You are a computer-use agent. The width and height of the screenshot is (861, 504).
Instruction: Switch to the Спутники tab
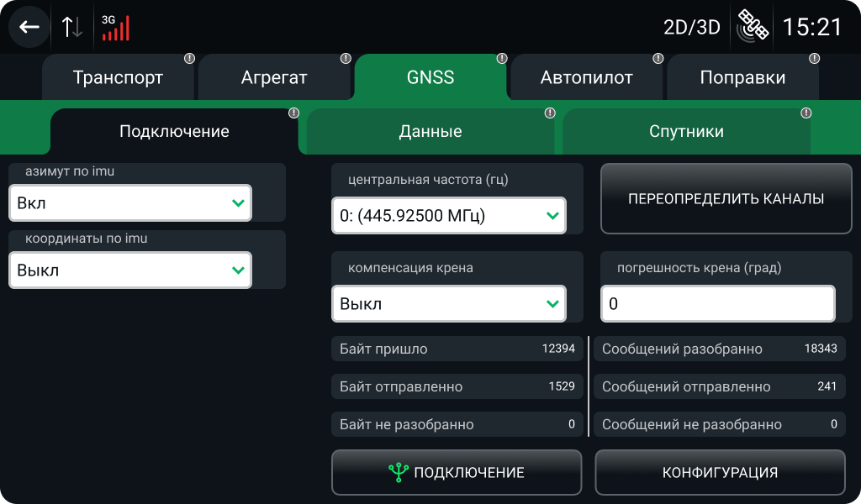pos(685,131)
